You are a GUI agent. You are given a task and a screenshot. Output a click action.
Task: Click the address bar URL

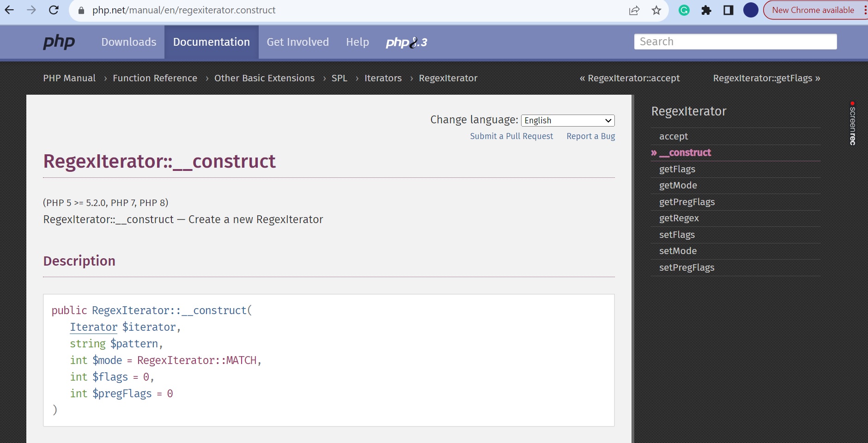pos(184,10)
